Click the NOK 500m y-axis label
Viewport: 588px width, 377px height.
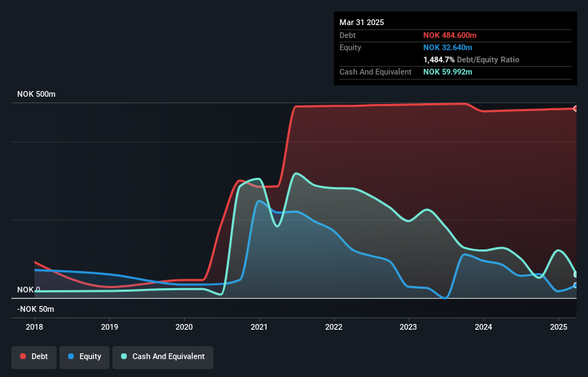(37, 94)
